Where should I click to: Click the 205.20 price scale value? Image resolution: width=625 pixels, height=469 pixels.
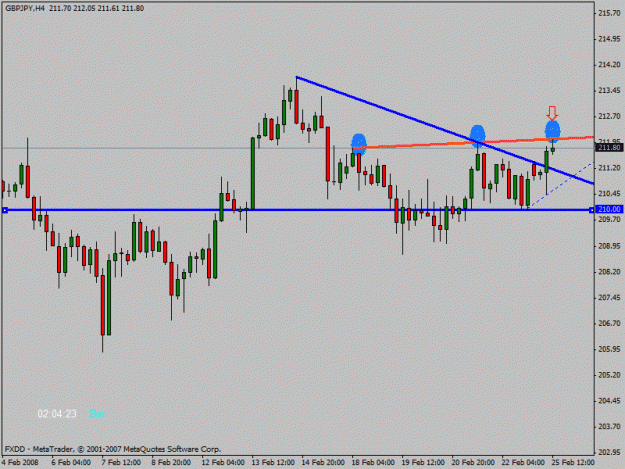(x=609, y=375)
